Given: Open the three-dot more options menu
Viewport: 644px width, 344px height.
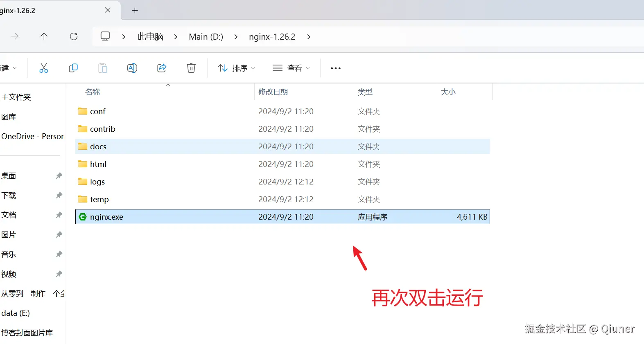Looking at the screenshot, I should point(336,68).
